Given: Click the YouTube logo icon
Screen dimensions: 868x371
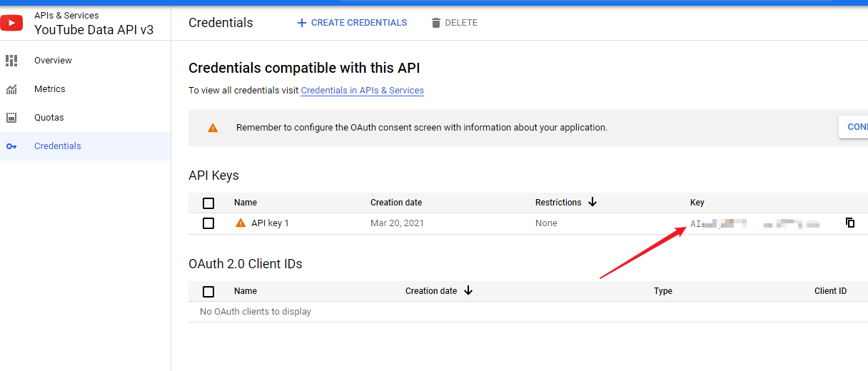Looking at the screenshot, I should pos(11,23).
